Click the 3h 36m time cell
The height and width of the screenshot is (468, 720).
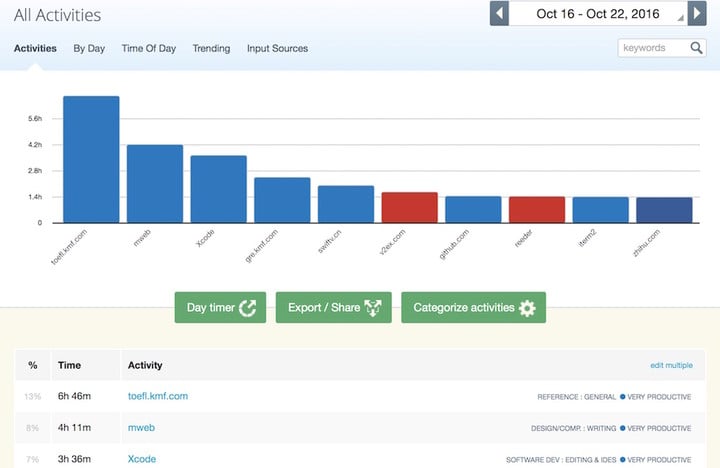click(74, 459)
